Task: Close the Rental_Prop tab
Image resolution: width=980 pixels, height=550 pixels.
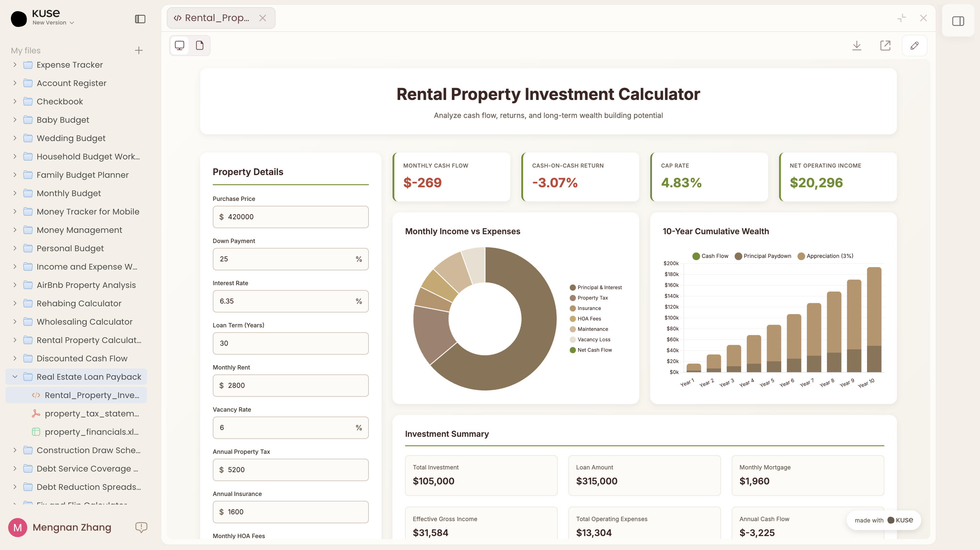Action: pyautogui.click(x=262, y=18)
